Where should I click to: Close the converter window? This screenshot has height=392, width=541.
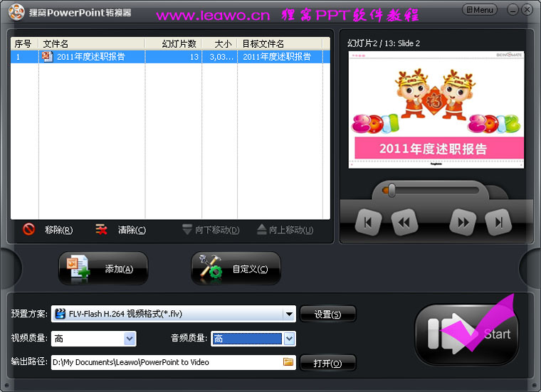tap(527, 10)
